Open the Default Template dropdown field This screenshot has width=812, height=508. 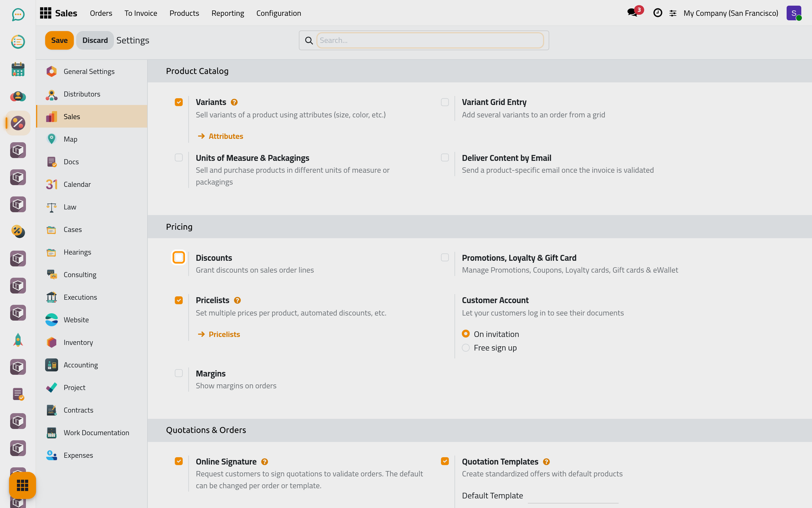[x=573, y=496]
